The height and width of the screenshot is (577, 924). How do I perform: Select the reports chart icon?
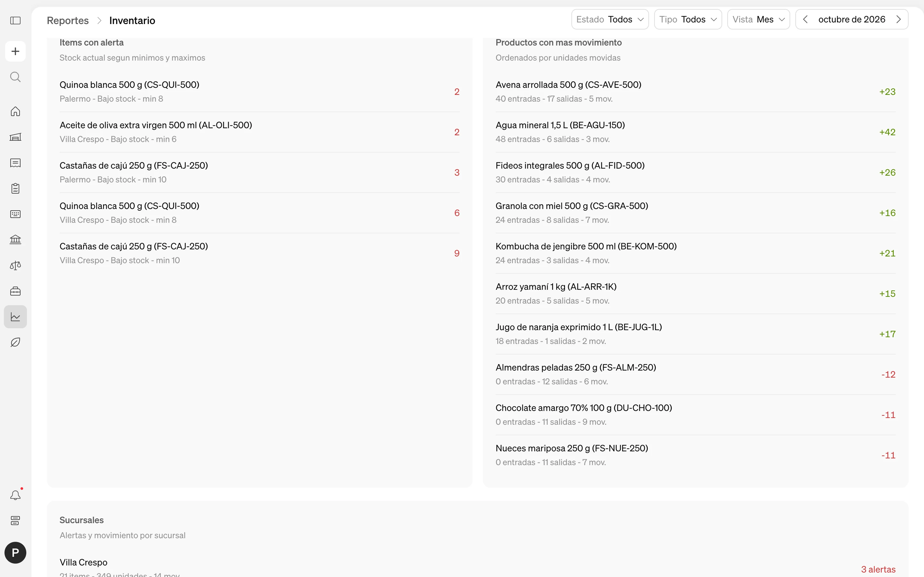[x=15, y=317]
